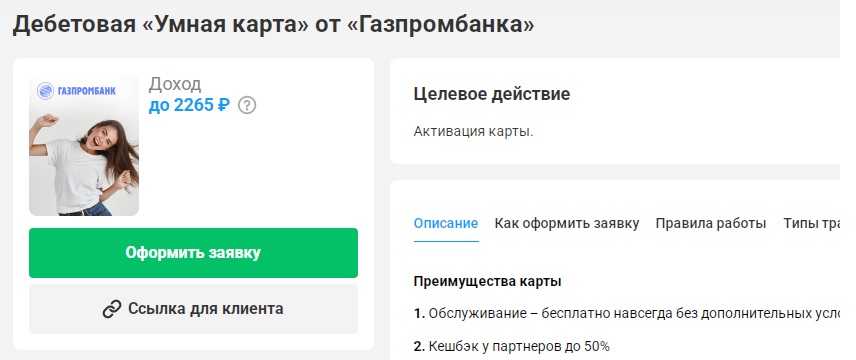Click the Активация карты text
This screenshot has height=360, width=856.
tap(473, 132)
